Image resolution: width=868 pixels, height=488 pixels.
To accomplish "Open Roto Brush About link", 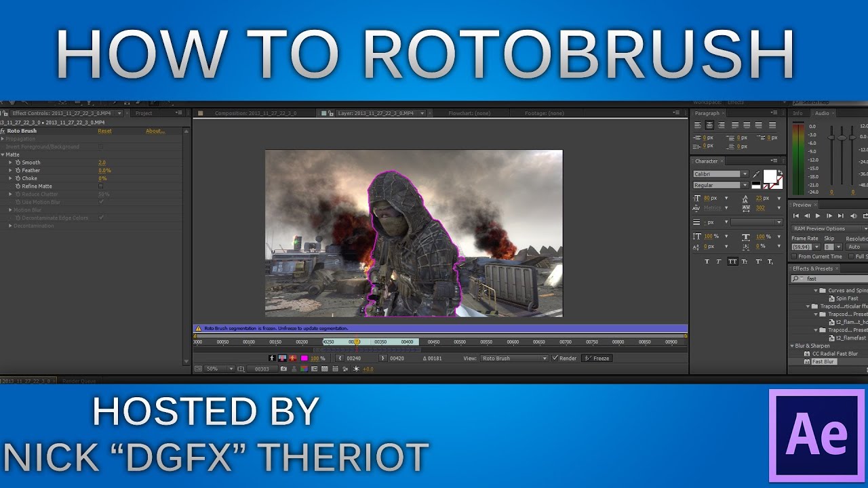I will pos(155,131).
